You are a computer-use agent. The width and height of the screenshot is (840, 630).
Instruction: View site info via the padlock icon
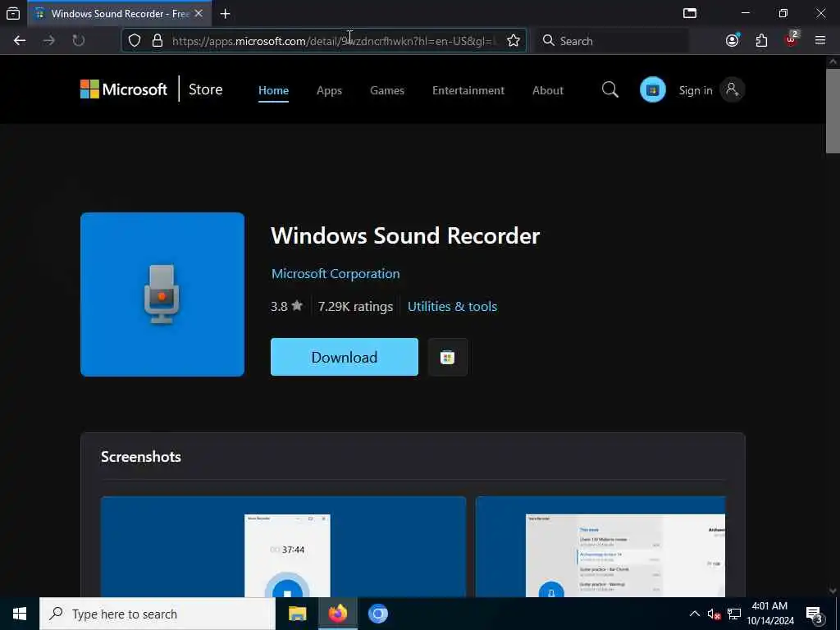click(157, 41)
